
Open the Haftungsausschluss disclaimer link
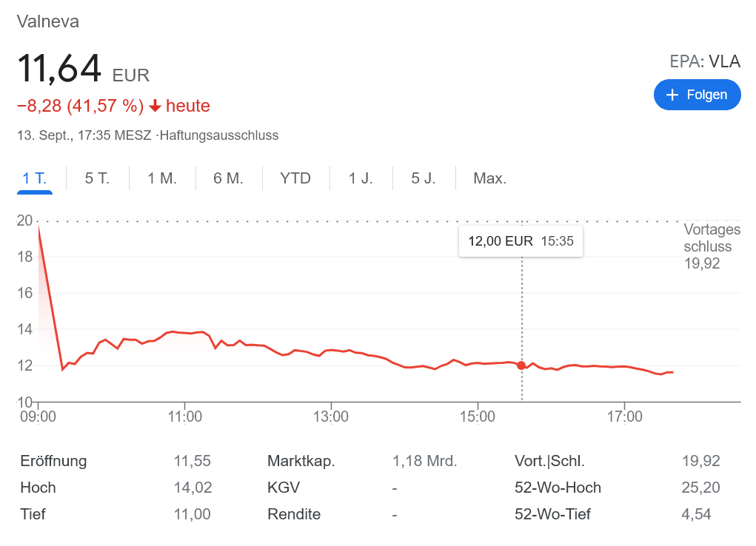tap(220, 135)
